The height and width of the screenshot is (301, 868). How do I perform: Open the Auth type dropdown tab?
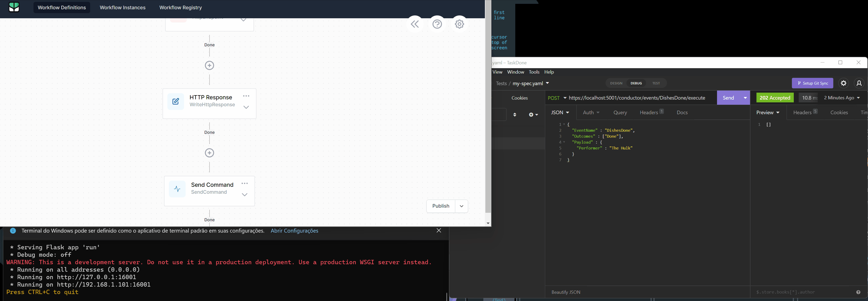click(591, 113)
